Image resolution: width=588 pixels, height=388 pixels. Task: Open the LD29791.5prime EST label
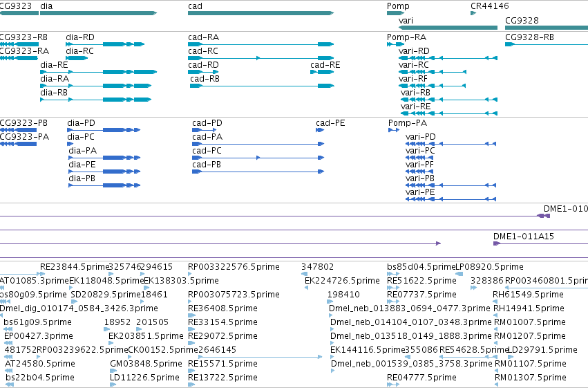click(x=542, y=350)
